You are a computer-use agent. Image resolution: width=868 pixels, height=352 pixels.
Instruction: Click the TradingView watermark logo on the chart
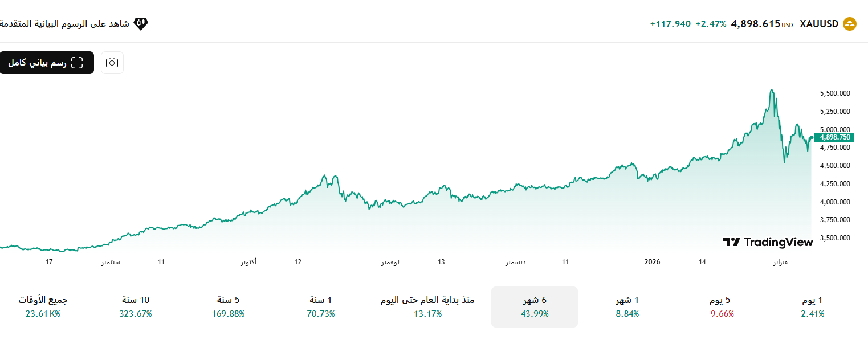768,242
